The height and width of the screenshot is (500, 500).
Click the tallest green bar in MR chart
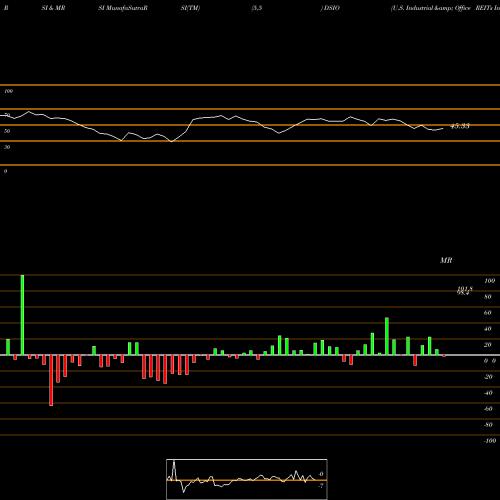[22, 315]
